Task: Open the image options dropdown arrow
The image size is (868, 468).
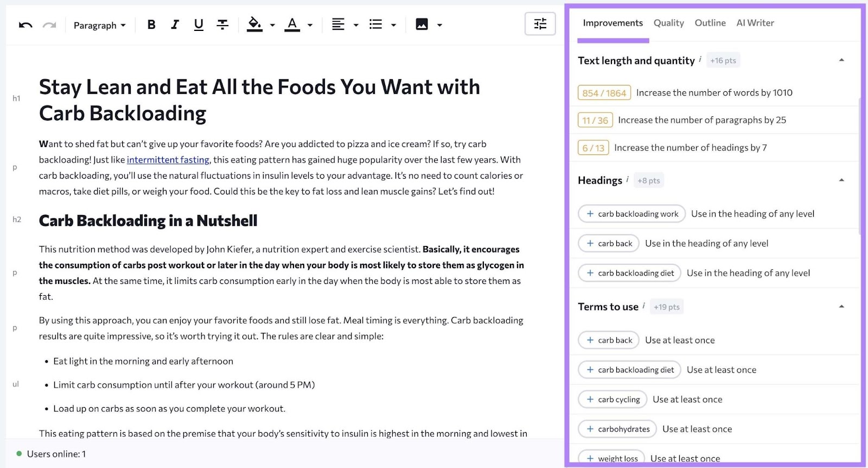Action: (x=439, y=25)
